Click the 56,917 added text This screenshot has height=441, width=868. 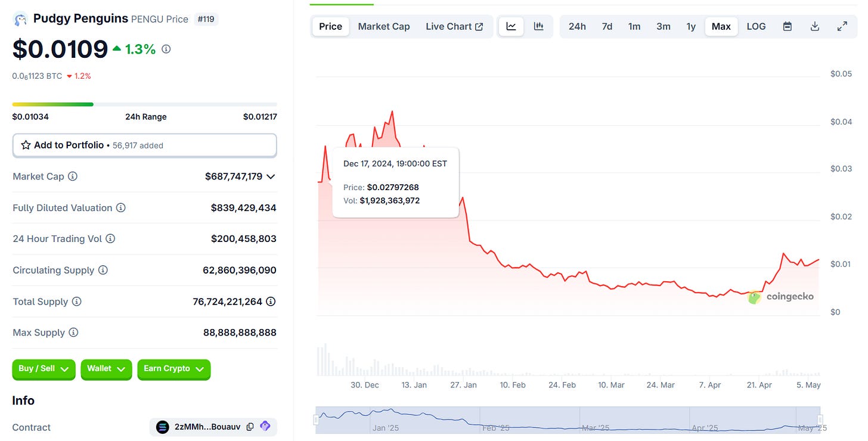(x=138, y=145)
